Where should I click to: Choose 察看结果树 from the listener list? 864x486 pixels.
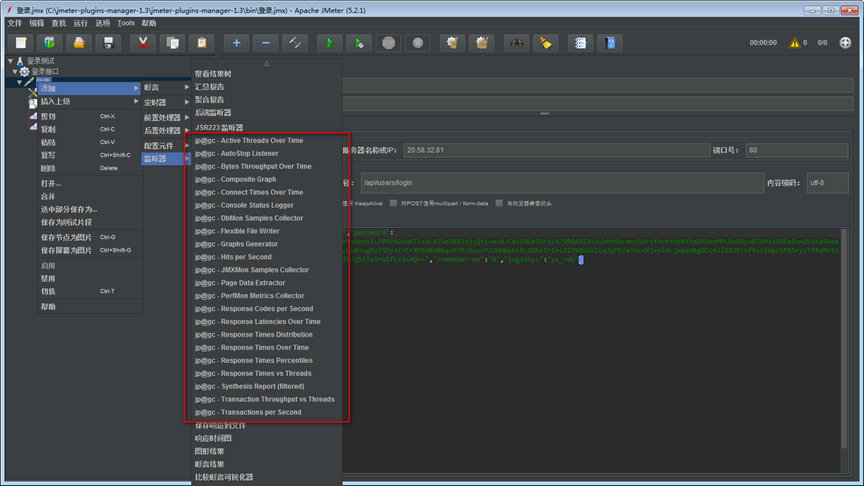267,74
